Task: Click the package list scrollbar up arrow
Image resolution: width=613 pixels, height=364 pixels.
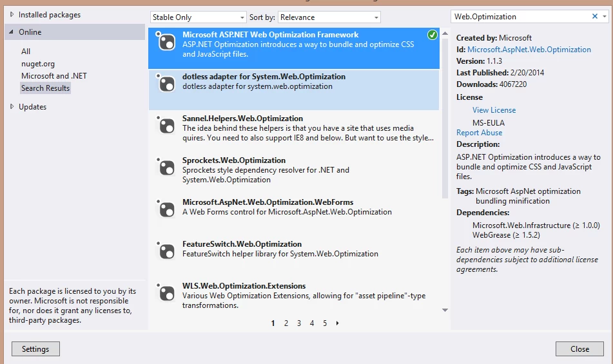Action: [x=445, y=34]
